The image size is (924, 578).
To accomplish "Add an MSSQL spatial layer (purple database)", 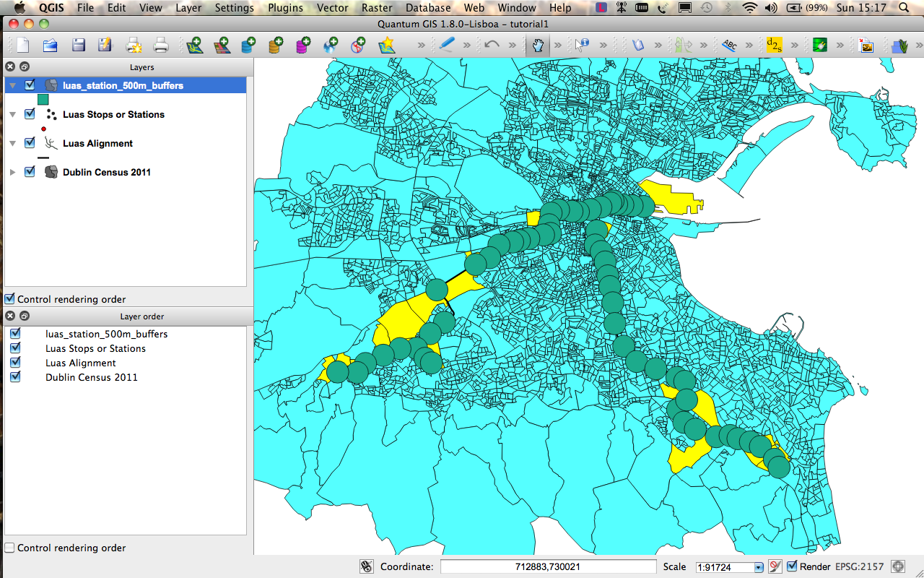I will pos(303,45).
